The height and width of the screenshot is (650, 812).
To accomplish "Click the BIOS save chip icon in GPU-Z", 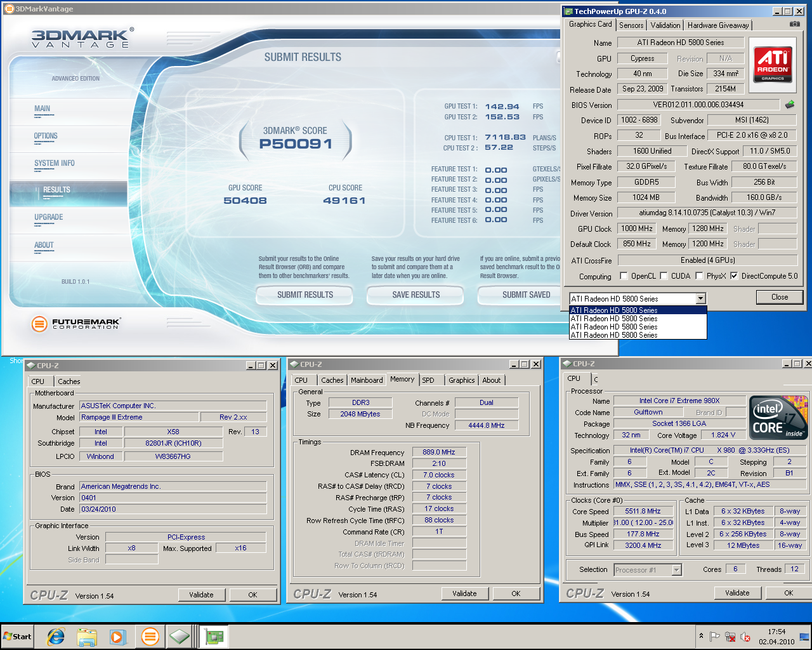I will [790, 105].
